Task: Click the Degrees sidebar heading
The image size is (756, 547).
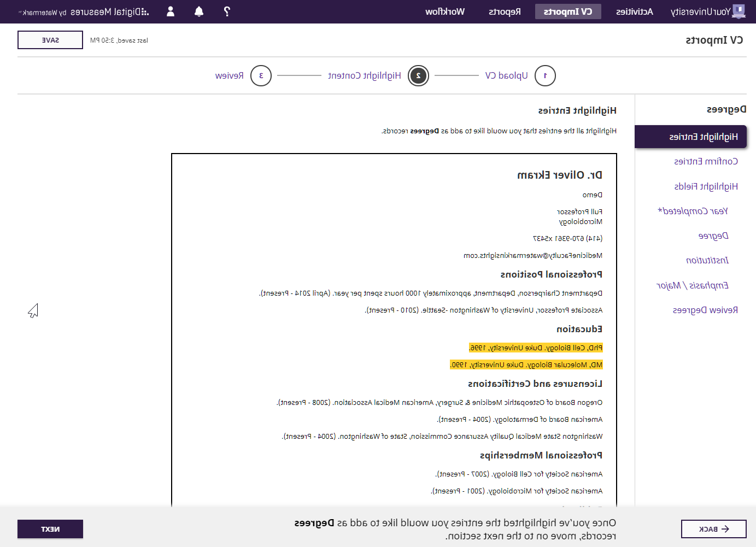Action: (x=726, y=109)
